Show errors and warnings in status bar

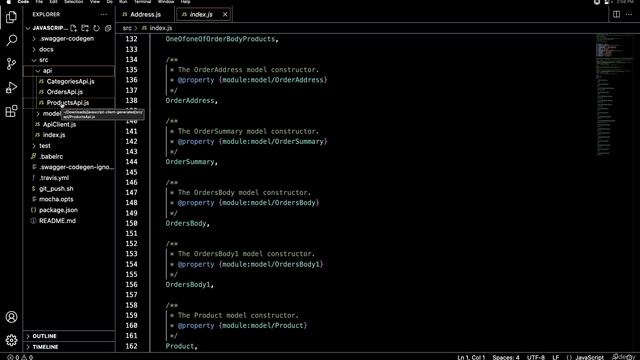coord(20,357)
